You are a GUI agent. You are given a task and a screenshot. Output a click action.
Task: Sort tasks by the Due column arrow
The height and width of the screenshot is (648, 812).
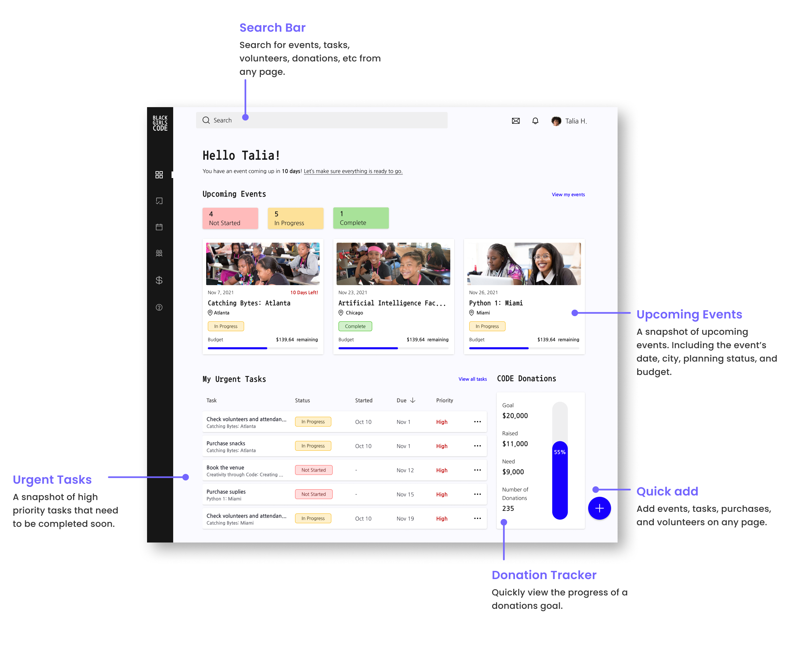click(x=413, y=400)
